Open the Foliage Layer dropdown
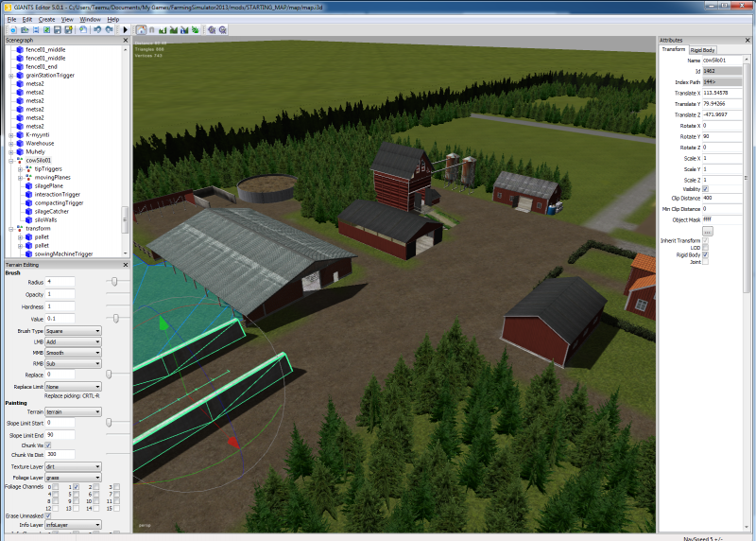Viewport: 756px width, 541px height. point(73,478)
